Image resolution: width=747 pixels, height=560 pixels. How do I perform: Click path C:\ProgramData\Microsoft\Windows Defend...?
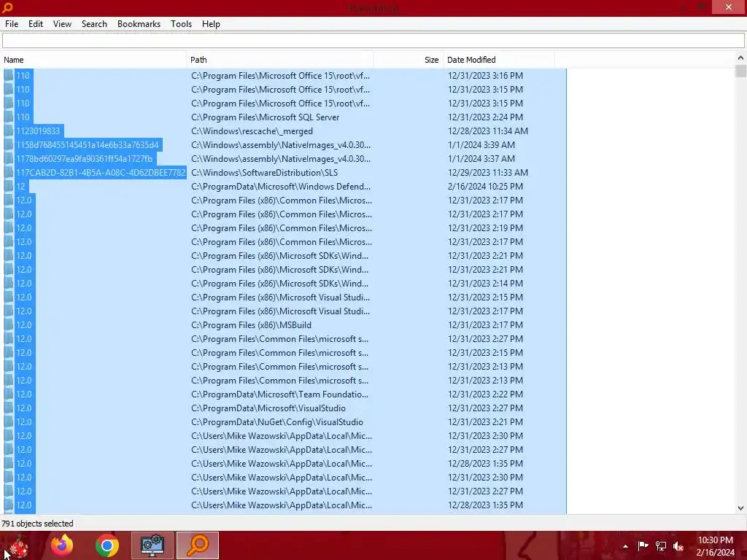click(281, 186)
